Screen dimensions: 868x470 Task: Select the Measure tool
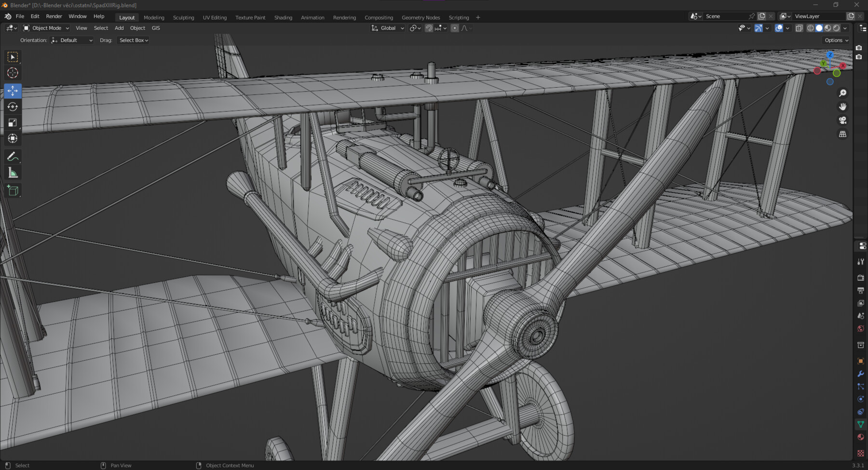13,172
